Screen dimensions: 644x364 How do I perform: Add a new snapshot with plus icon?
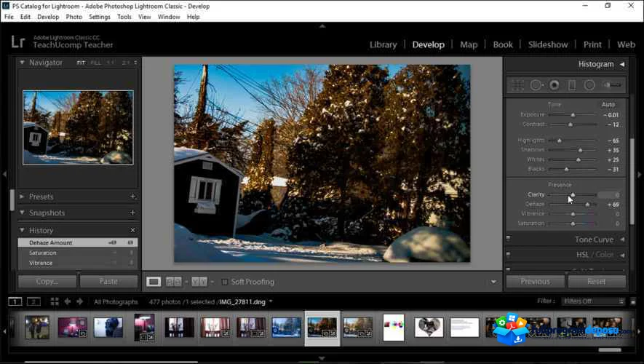point(132,213)
